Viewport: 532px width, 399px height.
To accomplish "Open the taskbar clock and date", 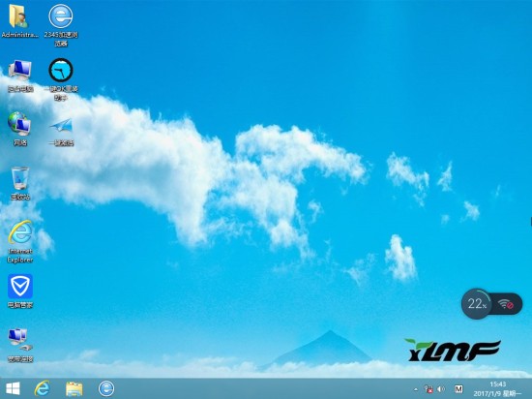I will [498, 388].
